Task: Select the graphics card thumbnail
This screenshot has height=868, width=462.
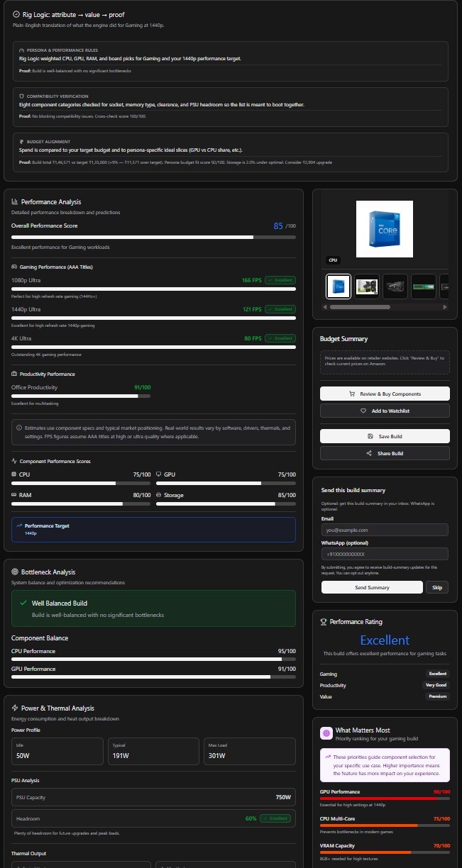Action: (x=367, y=286)
